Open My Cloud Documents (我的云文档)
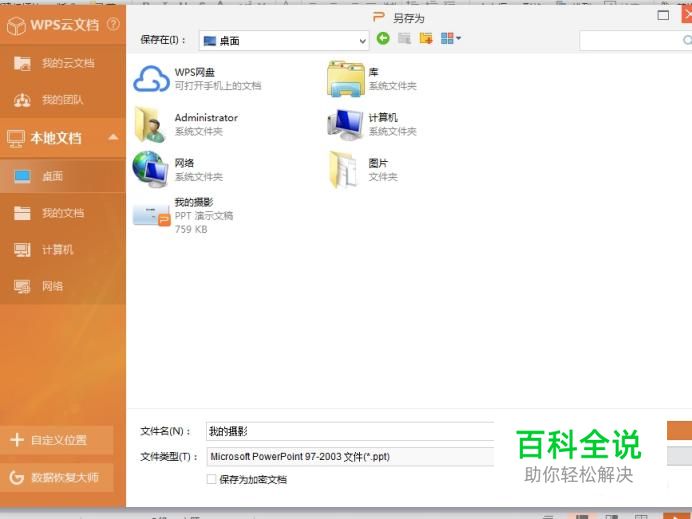692x519 pixels. coord(63,63)
